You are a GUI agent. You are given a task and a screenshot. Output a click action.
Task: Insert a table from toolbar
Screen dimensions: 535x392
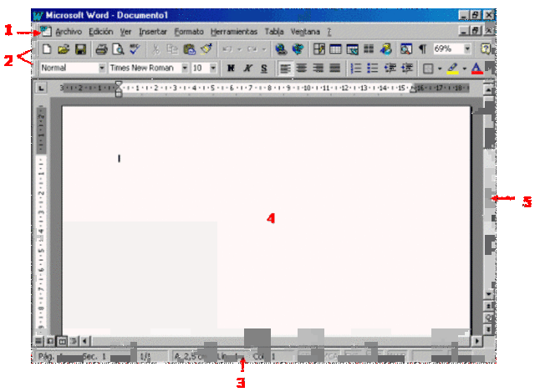pos(335,49)
